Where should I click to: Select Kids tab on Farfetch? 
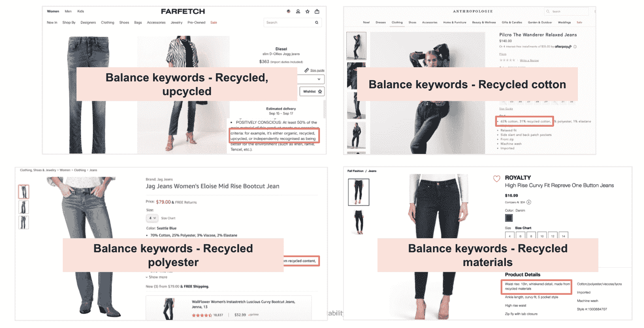(x=81, y=11)
